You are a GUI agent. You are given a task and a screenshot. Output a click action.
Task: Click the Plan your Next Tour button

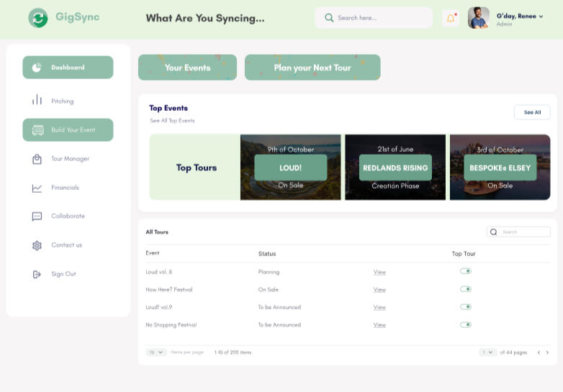(312, 68)
